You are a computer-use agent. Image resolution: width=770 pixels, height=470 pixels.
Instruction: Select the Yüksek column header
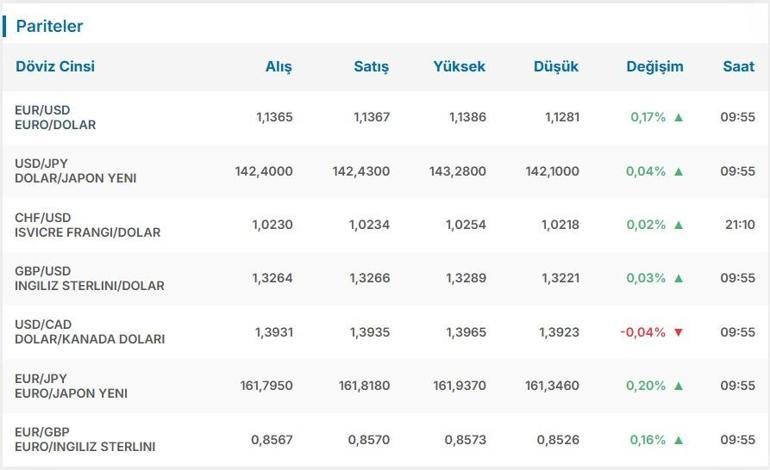click(459, 66)
